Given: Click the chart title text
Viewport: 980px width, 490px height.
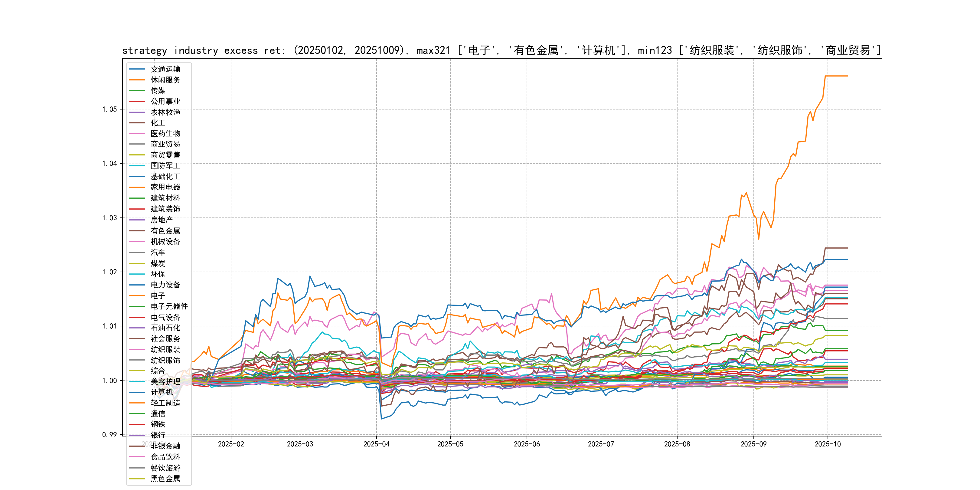Looking at the screenshot, I should (x=501, y=50).
